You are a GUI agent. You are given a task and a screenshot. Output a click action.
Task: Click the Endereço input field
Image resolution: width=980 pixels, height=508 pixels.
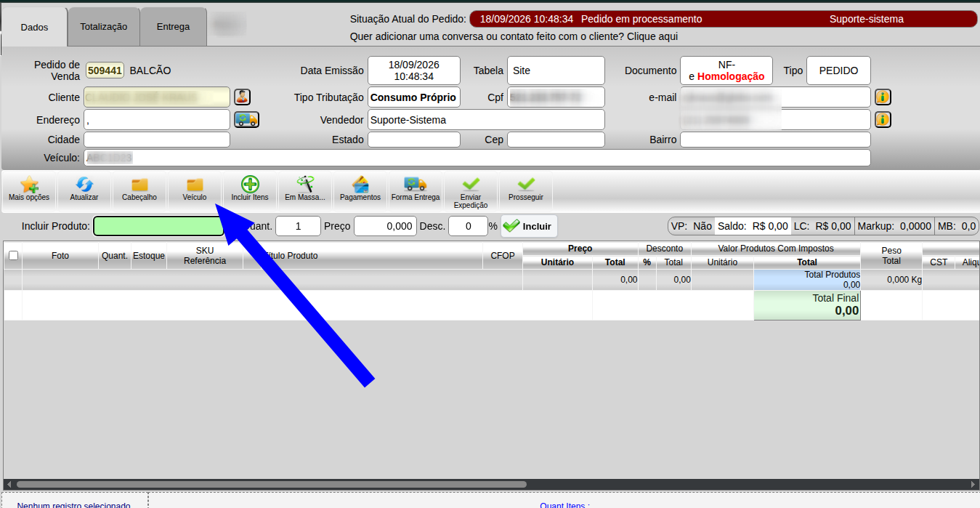pyautogui.click(x=157, y=120)
